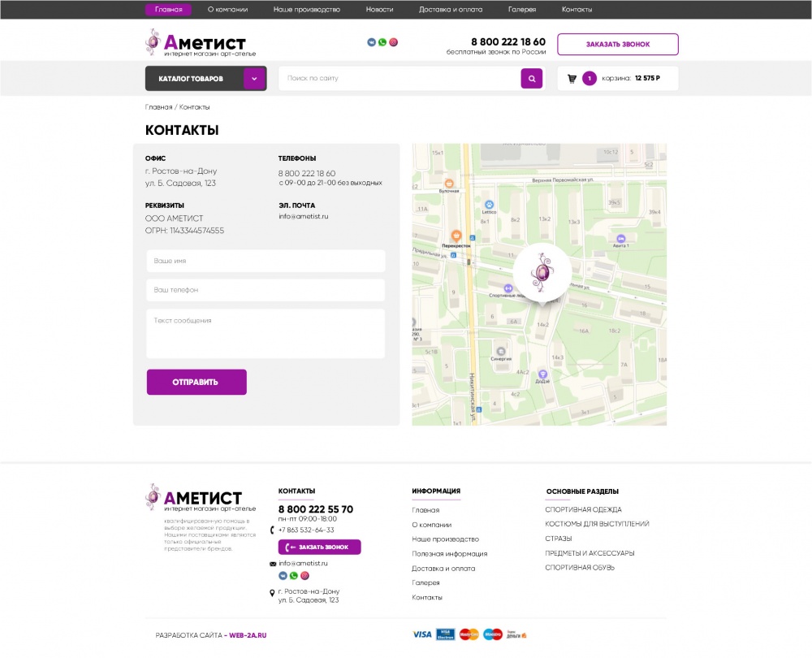812x658 pixels.
Task: Open the Наше производство menu item
Action: 306,10
